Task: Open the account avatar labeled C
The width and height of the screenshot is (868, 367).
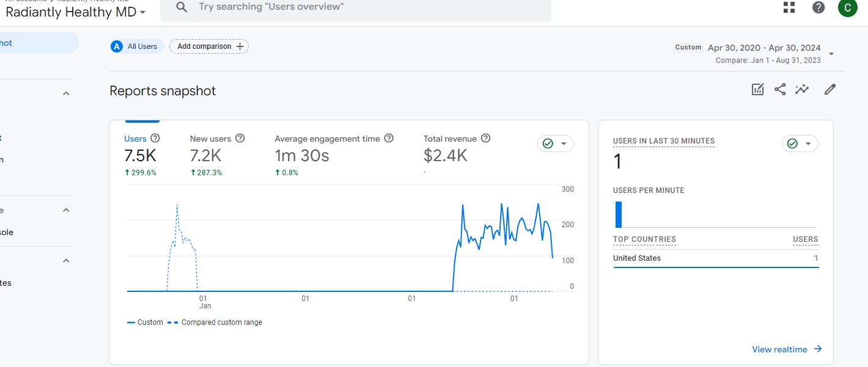Action: coord(847,7)
